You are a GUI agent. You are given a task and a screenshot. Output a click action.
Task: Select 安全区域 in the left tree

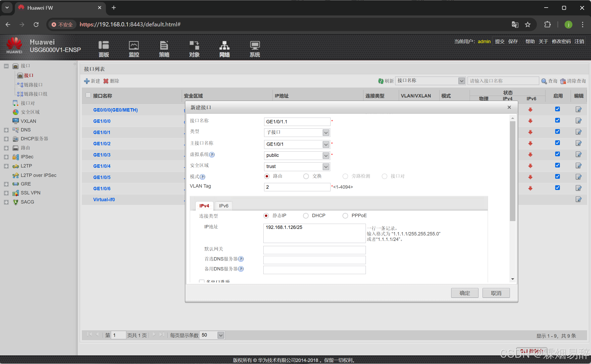30,112
